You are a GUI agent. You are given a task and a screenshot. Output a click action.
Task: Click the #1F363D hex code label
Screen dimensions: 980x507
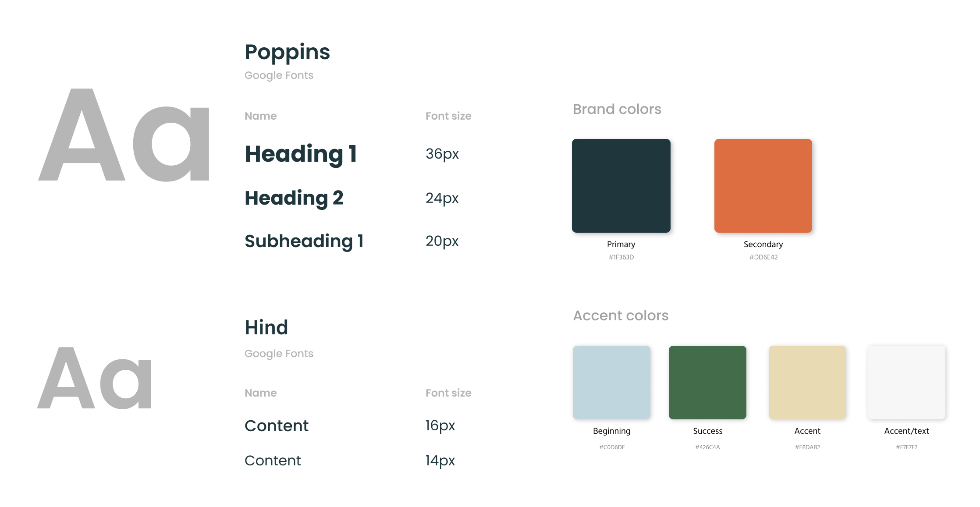pos(621,257)
